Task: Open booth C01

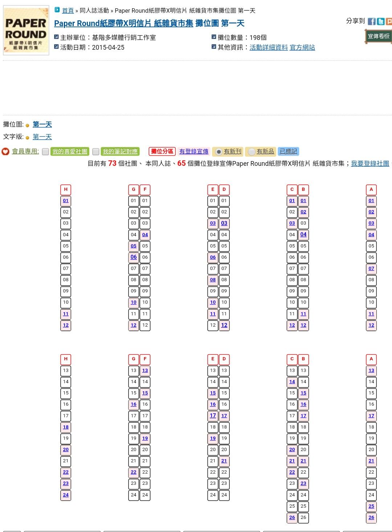Action: click(x=292, y=201)
